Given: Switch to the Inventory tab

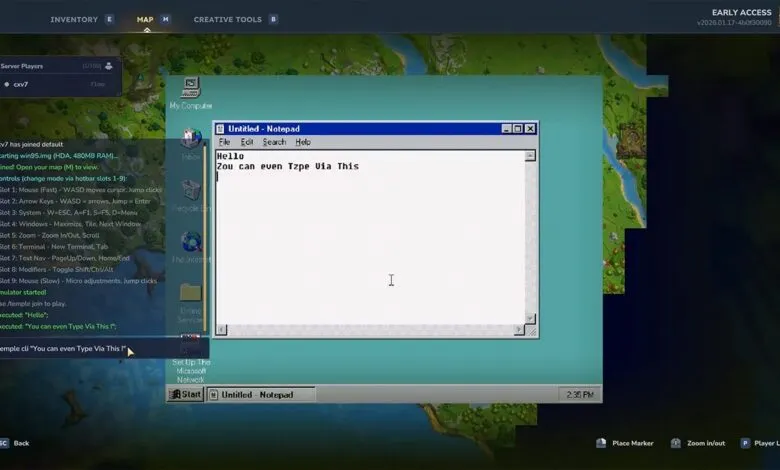Looking at the screenshot, I should 74,19.
